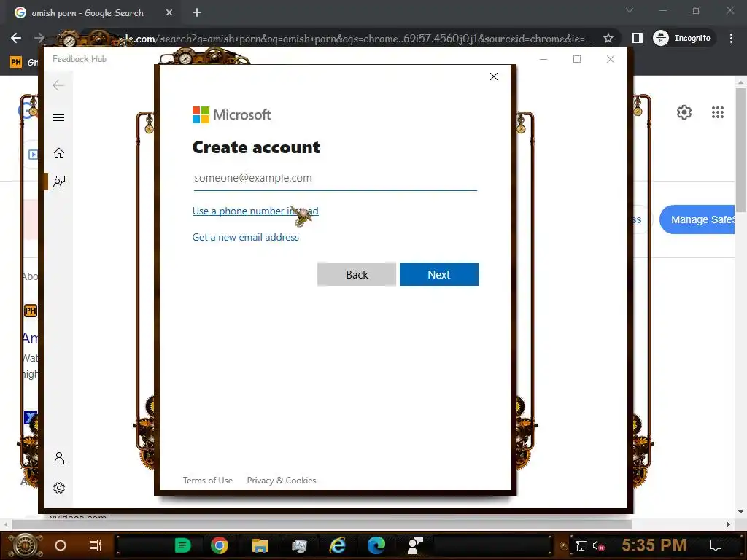
Task: Open Chrome's three-dot menu
Action: pyautogui.click(x=731, y=38)
